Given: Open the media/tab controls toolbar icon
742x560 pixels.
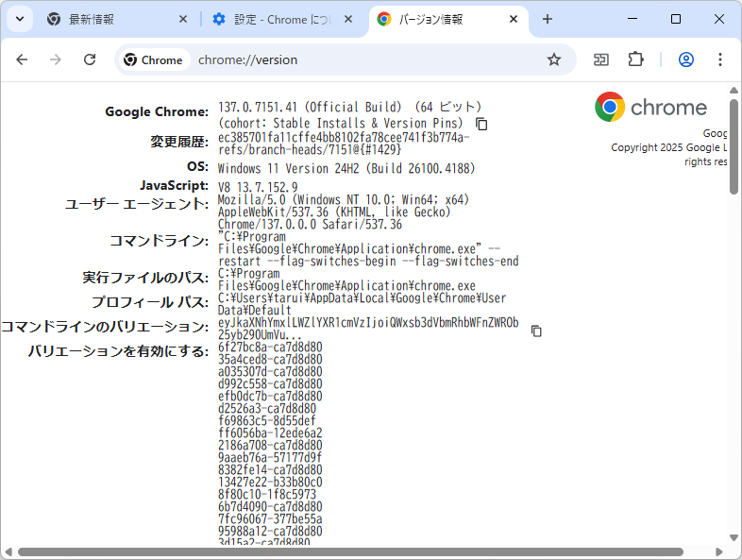Looking at the screenshot, I should click(601, 59).
